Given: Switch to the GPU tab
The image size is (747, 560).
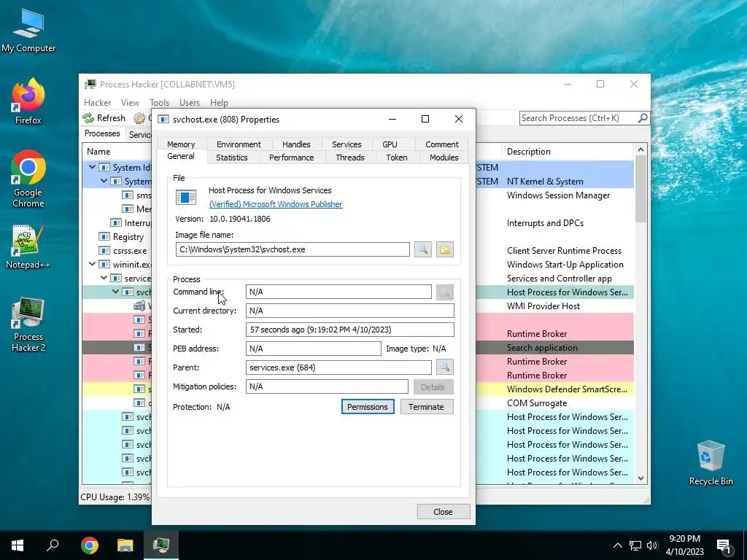Looking at the screenshot, I should pos(390,144).
